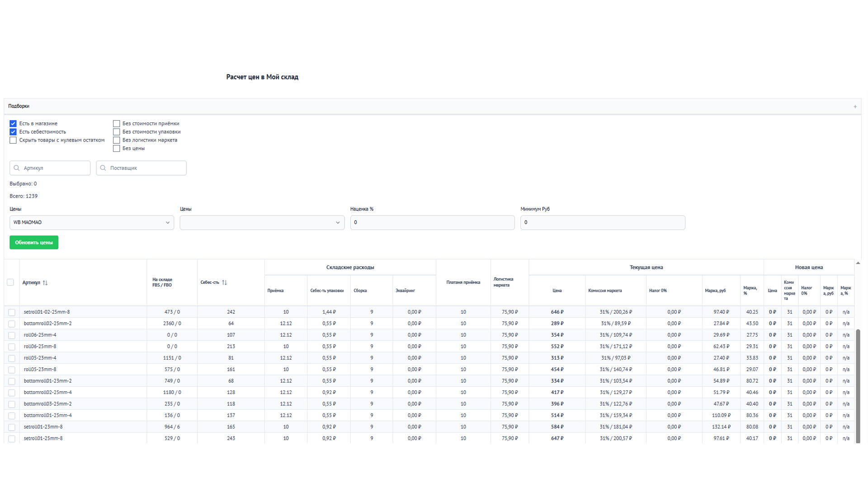Image resolution: width=868 pixels, height=488 pixels.
Task: Click the Складские расходы column group header
Action: [x=350, y=267]
